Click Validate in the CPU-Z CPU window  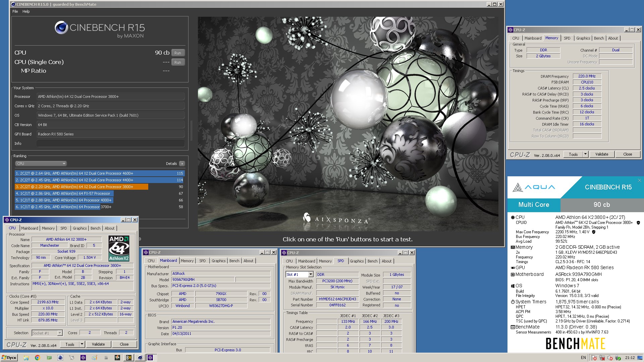(x=98, y=344)
